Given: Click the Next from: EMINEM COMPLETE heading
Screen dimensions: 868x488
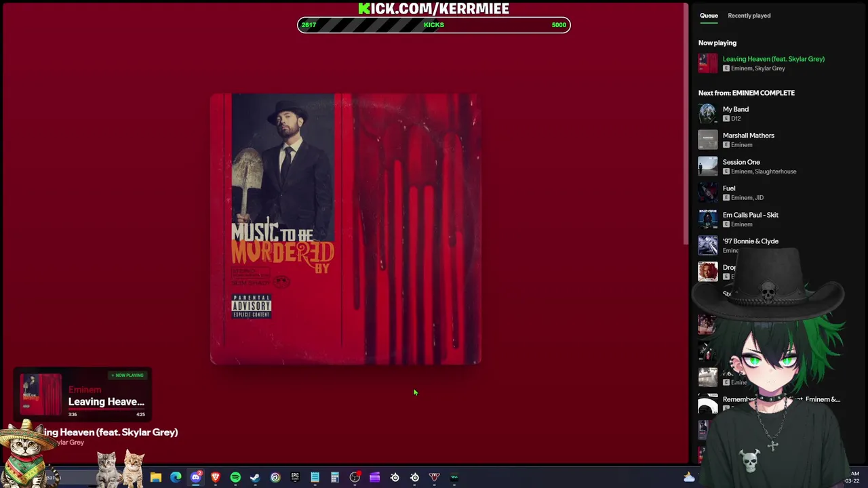Looking at the screenshot, I should pyautogui.click(x=747, y=93).
